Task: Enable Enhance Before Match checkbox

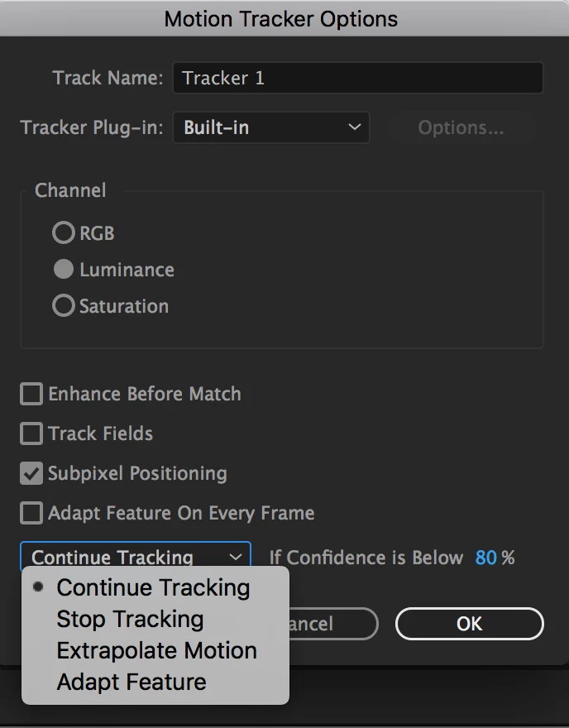Action: pos(31,394)
